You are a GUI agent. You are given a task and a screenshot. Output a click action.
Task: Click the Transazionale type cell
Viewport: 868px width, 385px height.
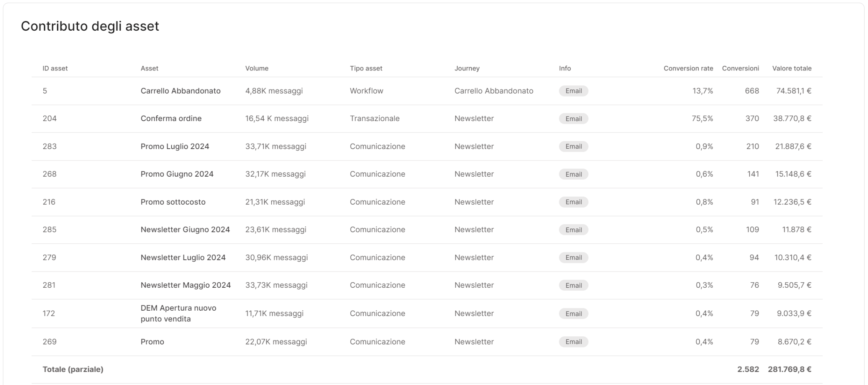[374, 118]
